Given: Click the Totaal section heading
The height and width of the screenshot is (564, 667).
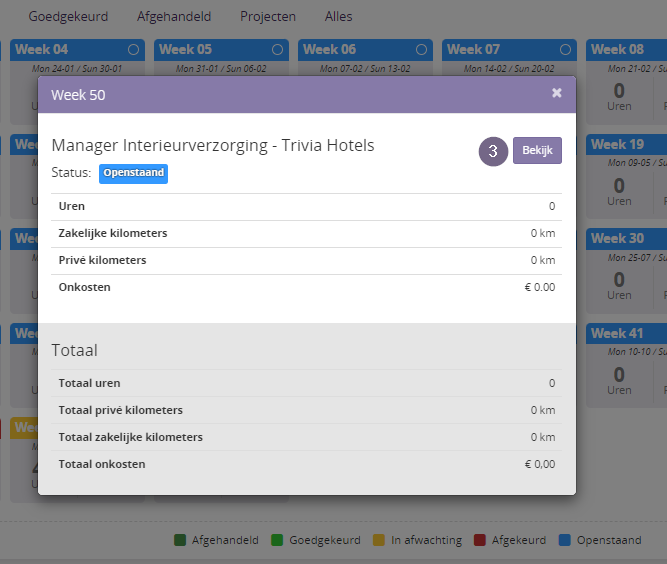Looking at the screenshot, I should pos(74,350).
